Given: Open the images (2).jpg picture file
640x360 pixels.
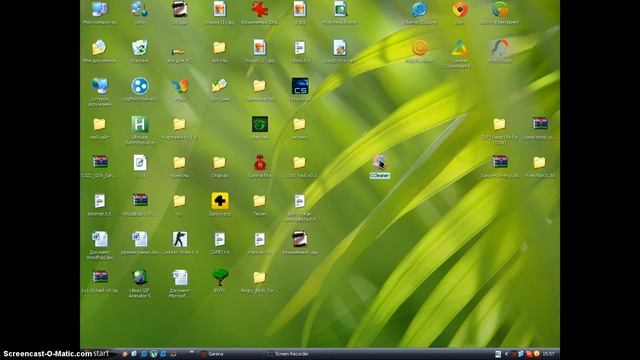Looking at the screenshot, I should point(260,47).
